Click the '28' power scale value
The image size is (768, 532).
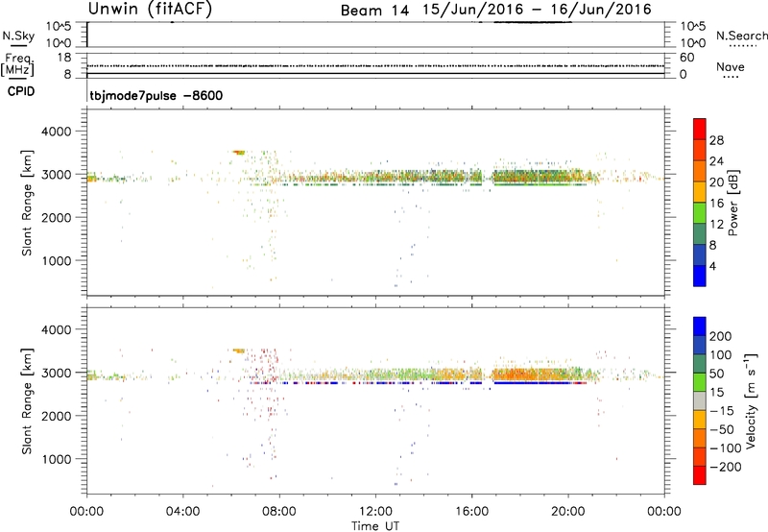tap(716, 140)
